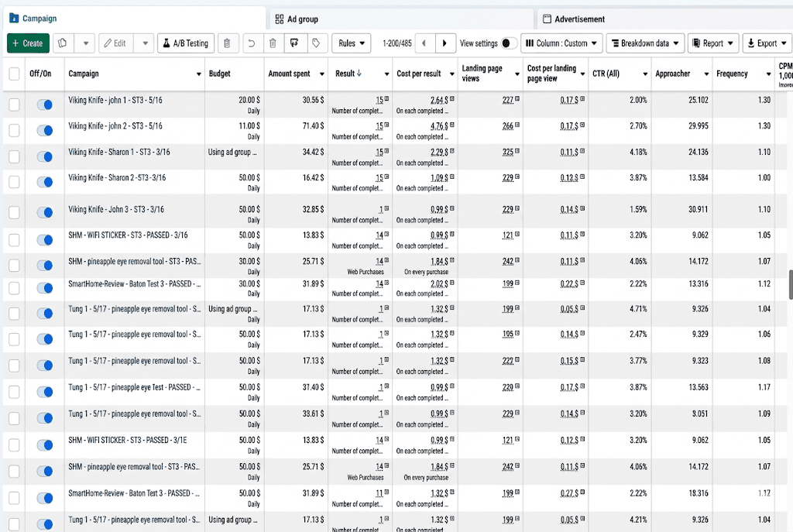The image size is (793, 532).
Task: Tick the select-all checkbox in table header
Action: point(14,74)
